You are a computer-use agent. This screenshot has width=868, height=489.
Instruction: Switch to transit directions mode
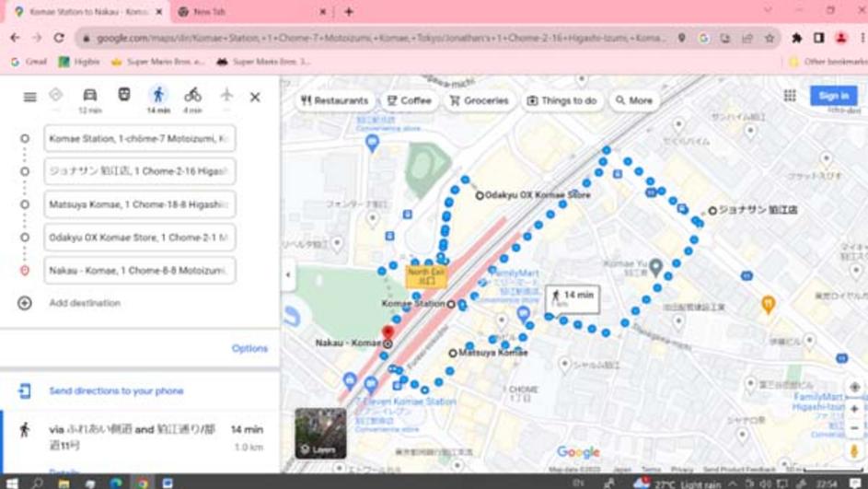click(x=124, y=95)
